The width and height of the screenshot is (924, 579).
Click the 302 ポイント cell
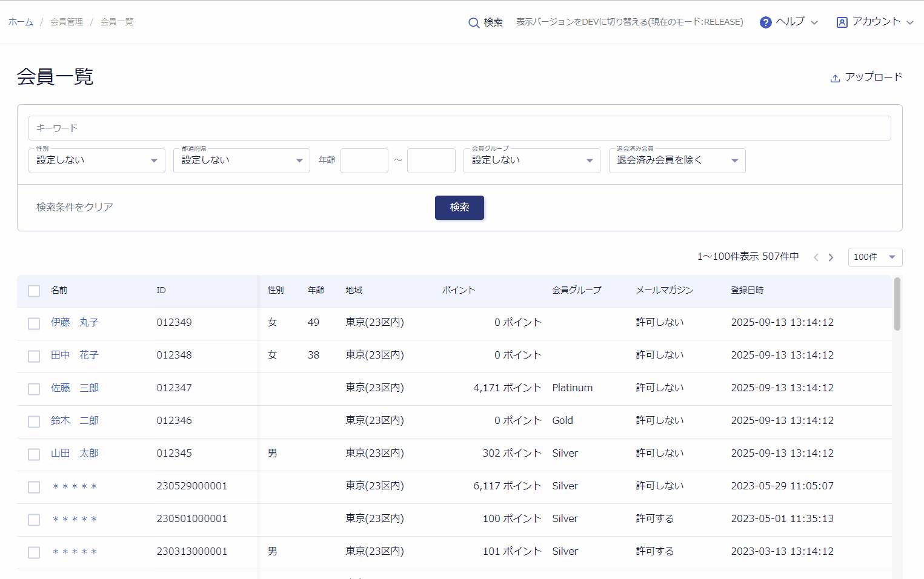[512, 453]
